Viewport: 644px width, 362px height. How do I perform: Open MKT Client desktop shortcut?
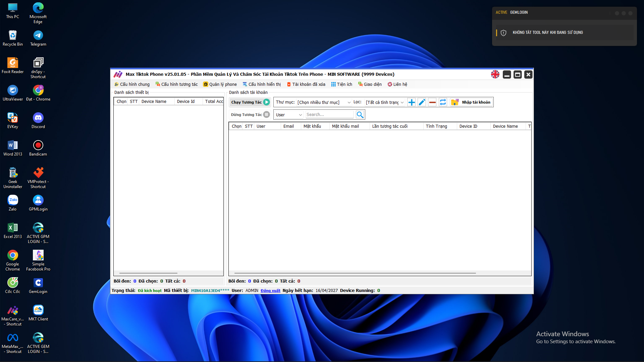click(38, 313)
